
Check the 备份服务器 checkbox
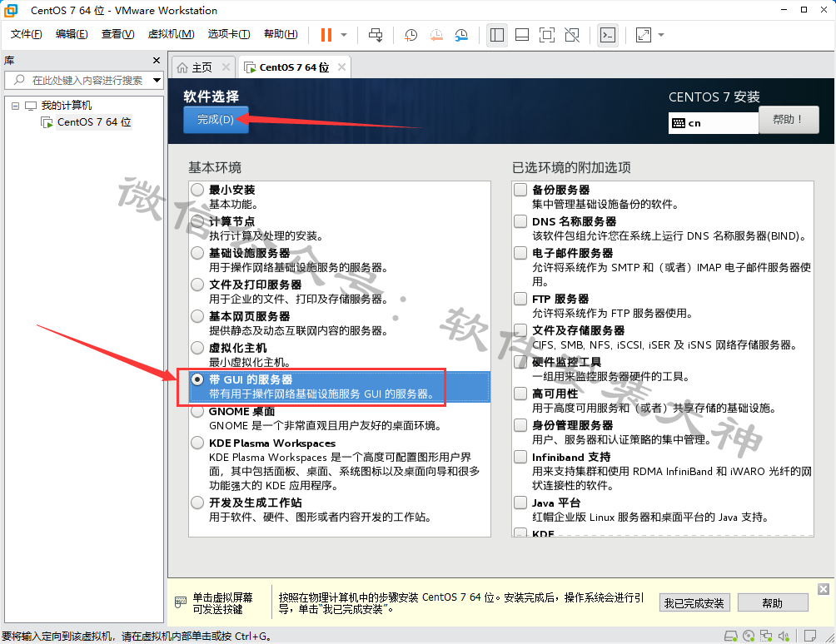(x=520, y=190)
